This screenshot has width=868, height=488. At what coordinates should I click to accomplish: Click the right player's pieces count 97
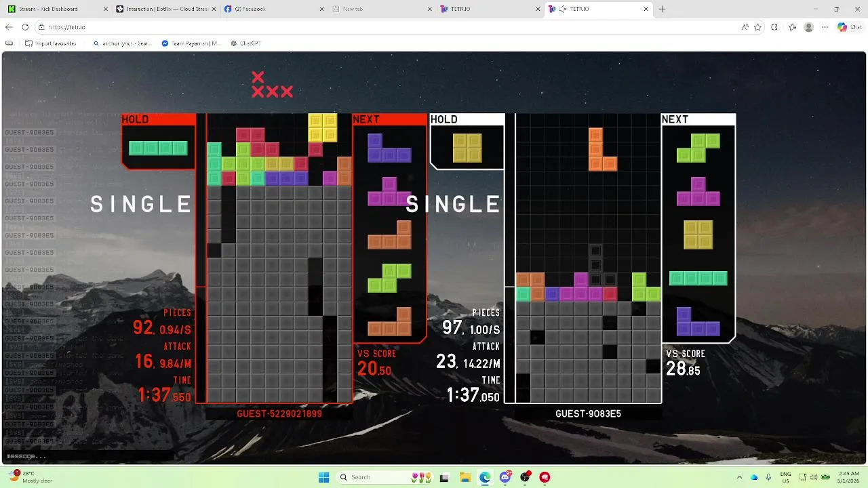click(x=452, y=328)
